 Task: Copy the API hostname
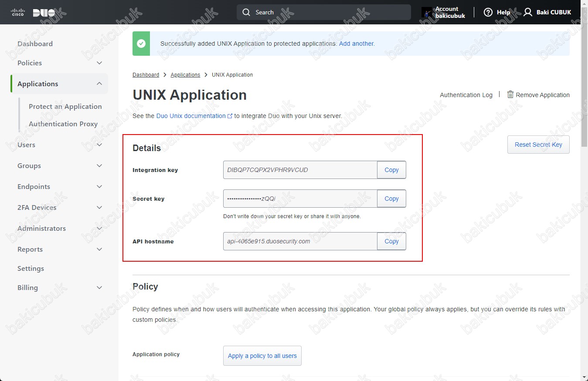point(391,241)
